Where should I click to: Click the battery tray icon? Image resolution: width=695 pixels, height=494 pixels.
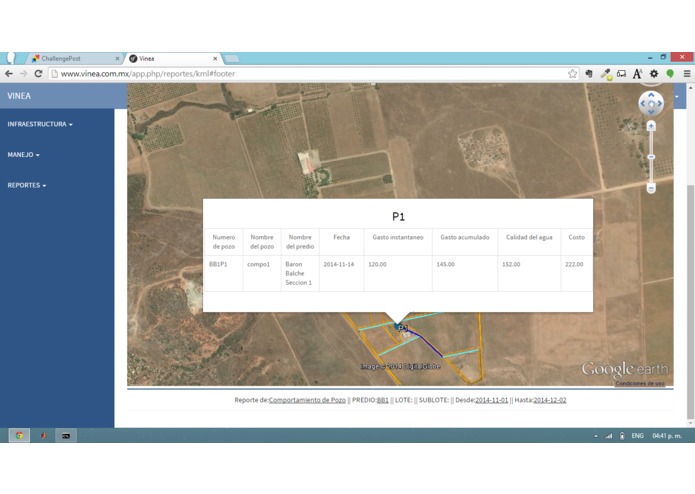pyautogui.click(x=622, y=436)
